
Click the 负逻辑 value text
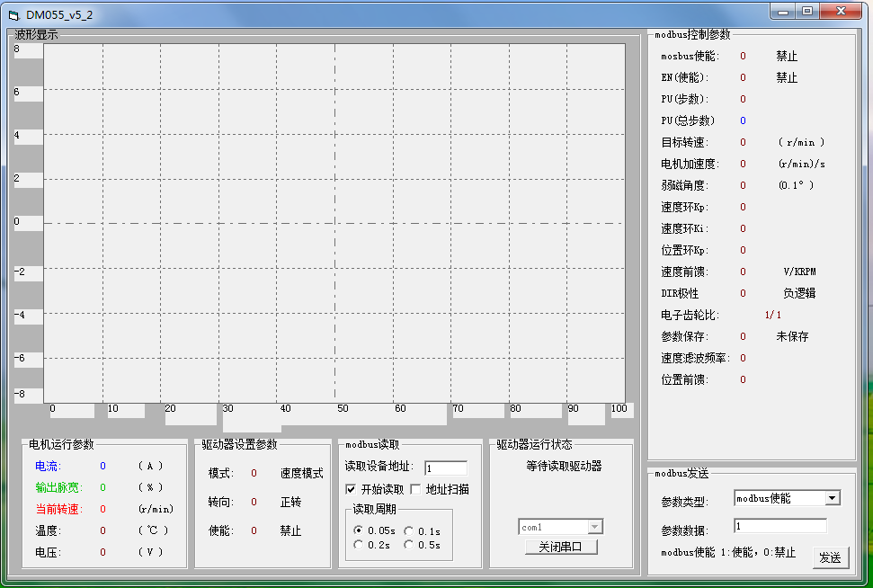coord(799,293)
